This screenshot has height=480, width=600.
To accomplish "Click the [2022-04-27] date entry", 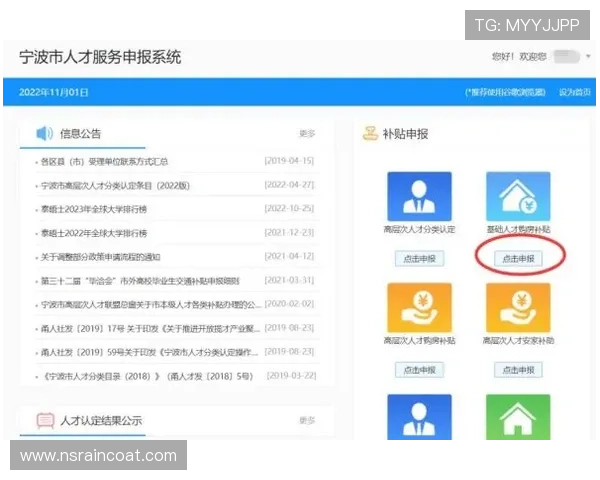I will pyautogui.click(x=289, y=185).
